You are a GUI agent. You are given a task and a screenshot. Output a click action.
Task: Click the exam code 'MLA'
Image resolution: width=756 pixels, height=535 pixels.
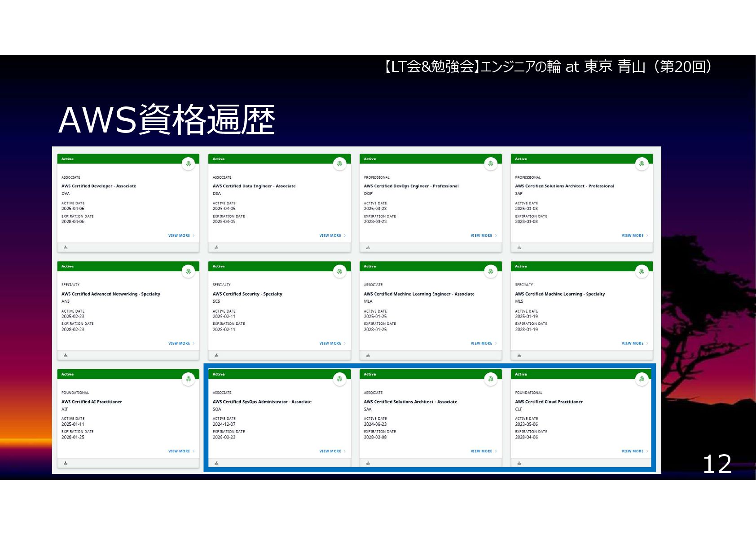click(x=368, y=301)
